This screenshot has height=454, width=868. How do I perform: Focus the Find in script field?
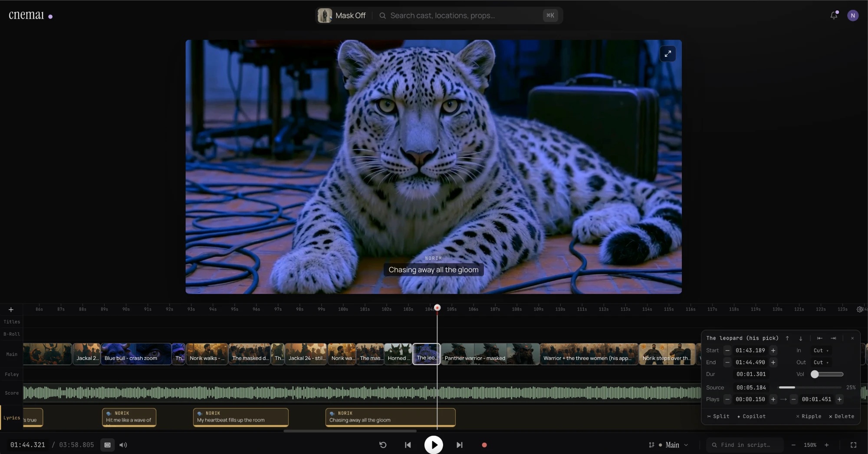point(745,445)
